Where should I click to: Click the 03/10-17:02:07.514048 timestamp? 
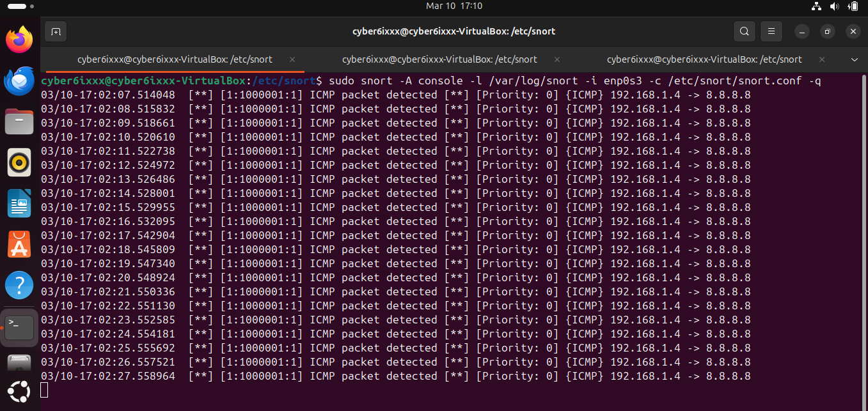click(108, 95)
